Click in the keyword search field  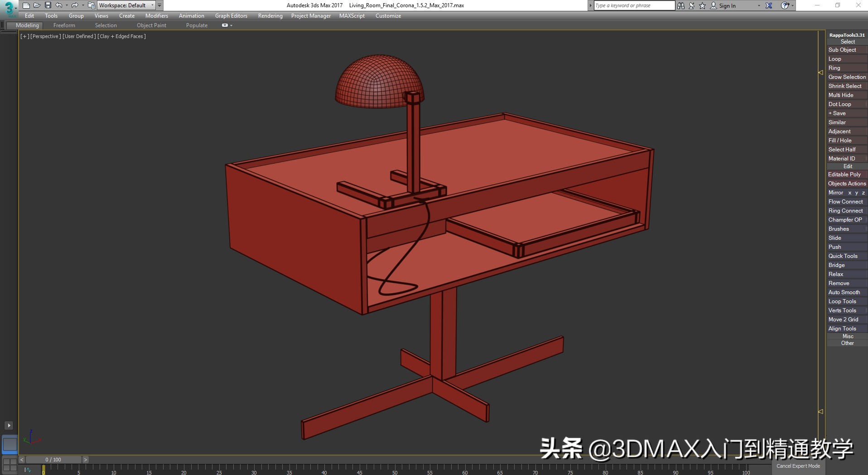coord(634,5)
